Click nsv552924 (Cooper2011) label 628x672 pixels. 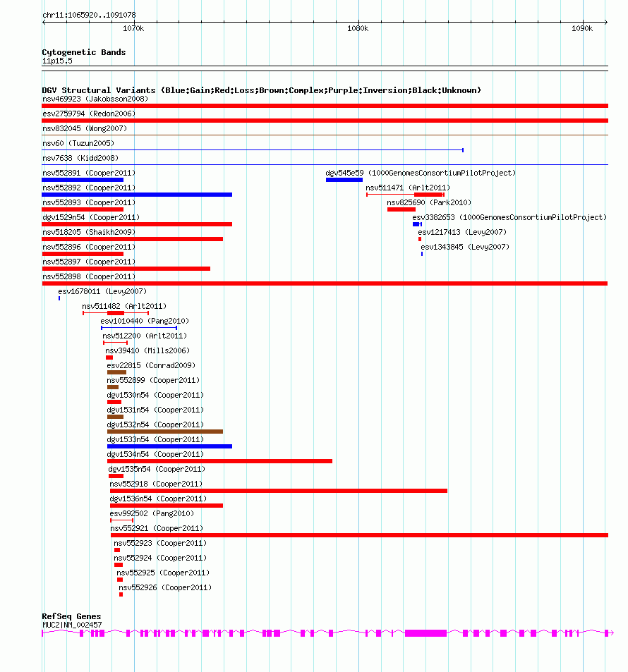(160, 558)
